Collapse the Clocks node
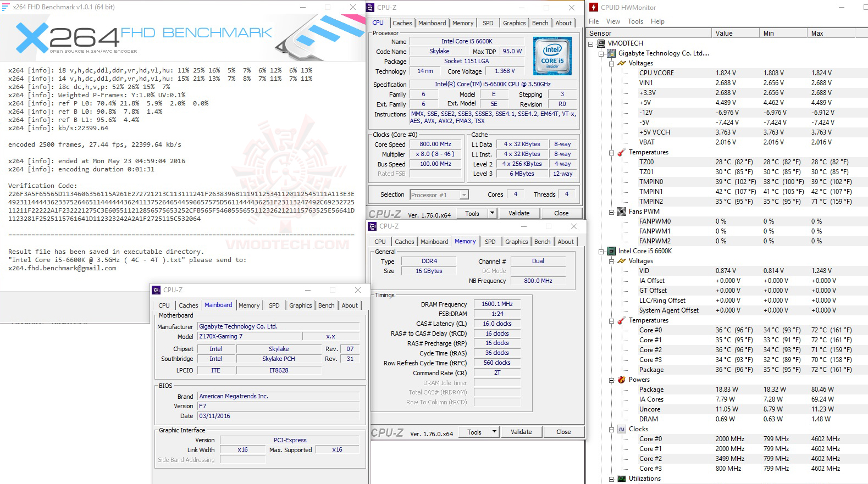 [x=612, y=429]
